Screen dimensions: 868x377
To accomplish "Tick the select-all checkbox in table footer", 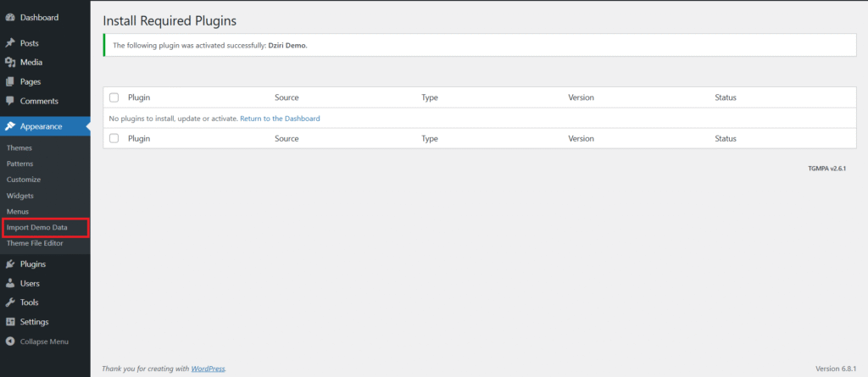I will (x=114, y=138).
